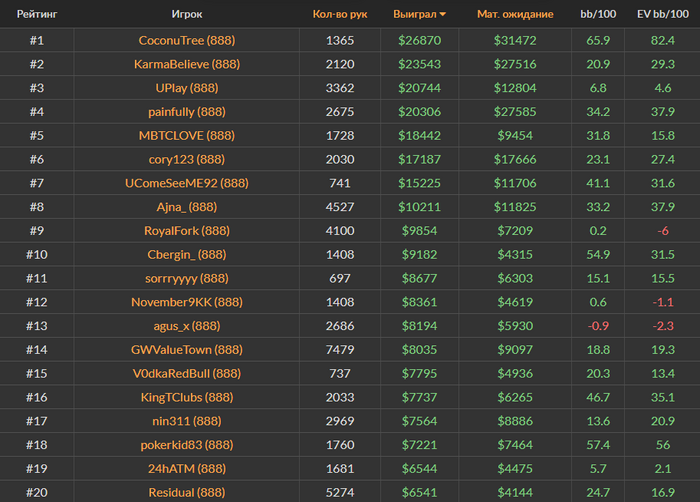Open player CoconuTree (888) profile
The image size is (700, 502).
pyautogui.click(x=187, y=41)
